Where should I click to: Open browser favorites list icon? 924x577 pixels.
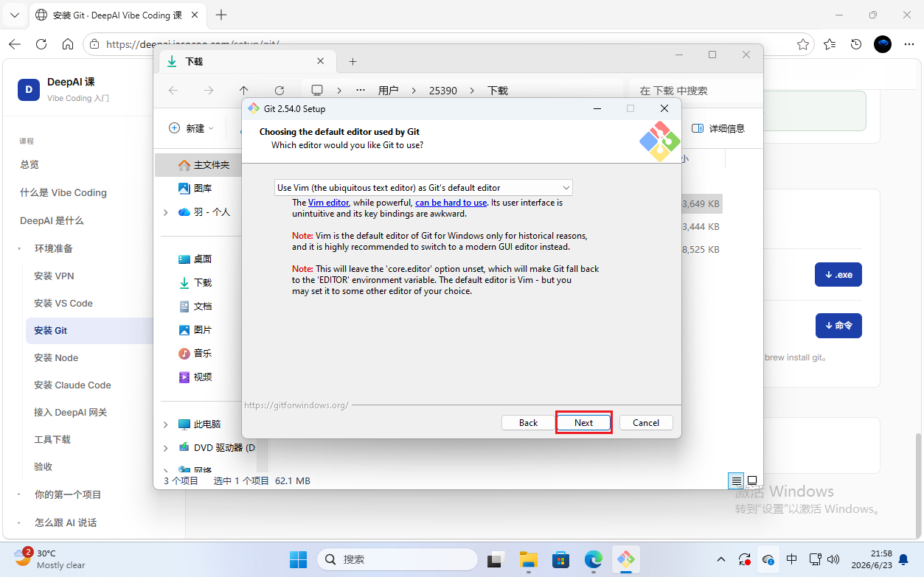[830, 44]
